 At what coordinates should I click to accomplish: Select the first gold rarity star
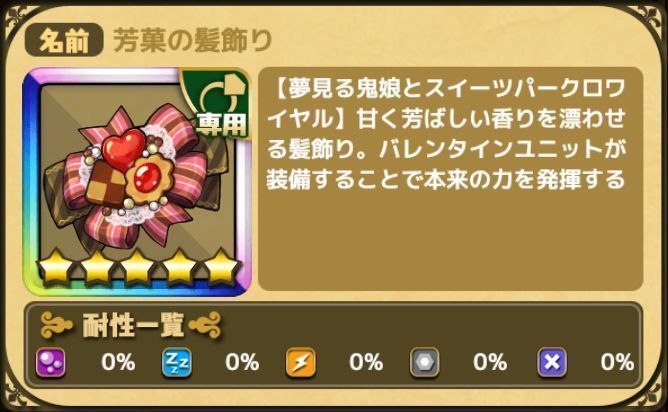click(x=55, y=267)
